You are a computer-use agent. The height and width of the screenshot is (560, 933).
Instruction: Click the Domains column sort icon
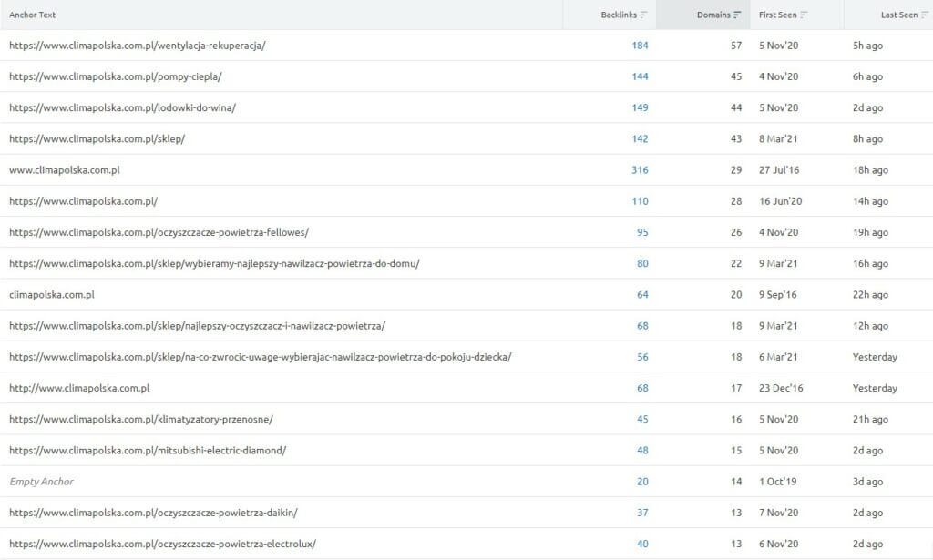(737, 15)
